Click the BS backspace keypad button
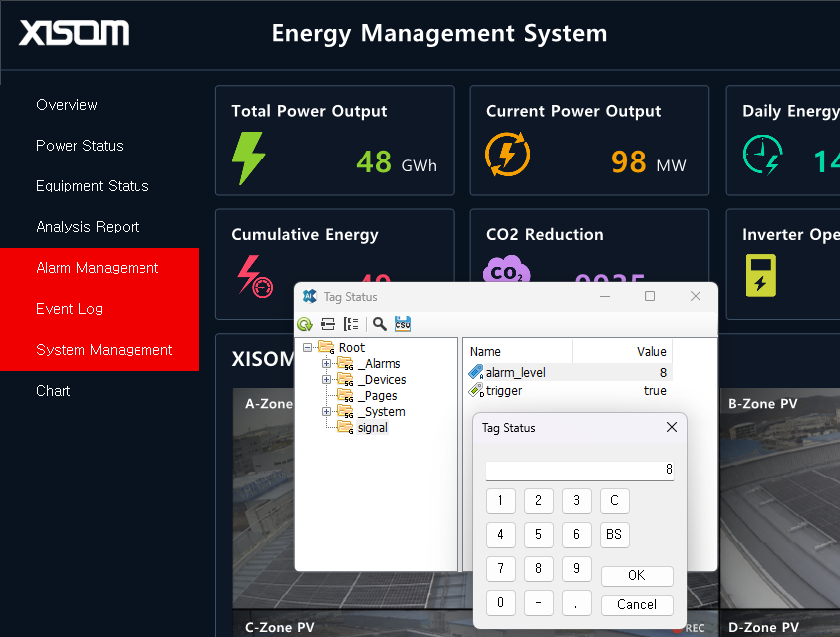This screenshot has width=840, height=637. pyautogui.click(x=614, y=534)
